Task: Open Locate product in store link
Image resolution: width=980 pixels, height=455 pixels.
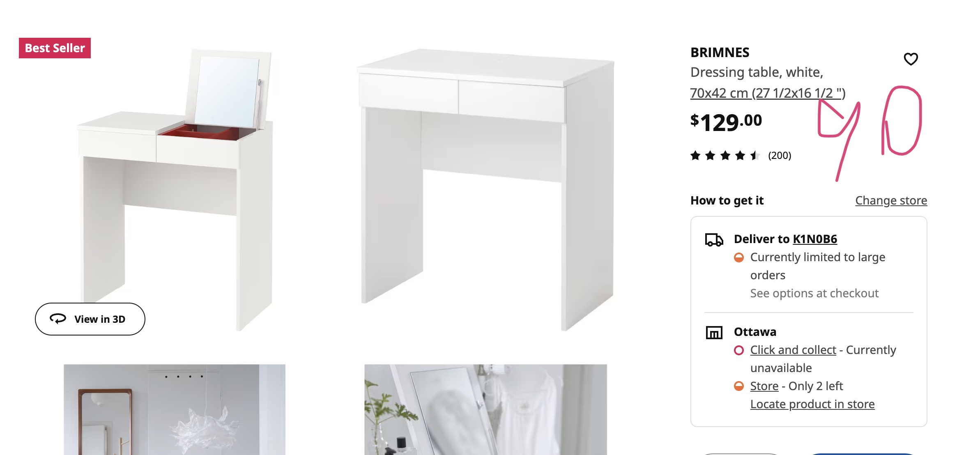Action: (x=812, y=404)
